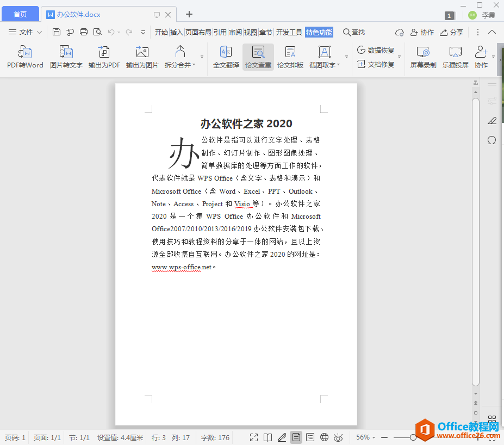Open 乐播投屏 screen casting
Viewport: 504px width, 445px height.
click(455, 57)
